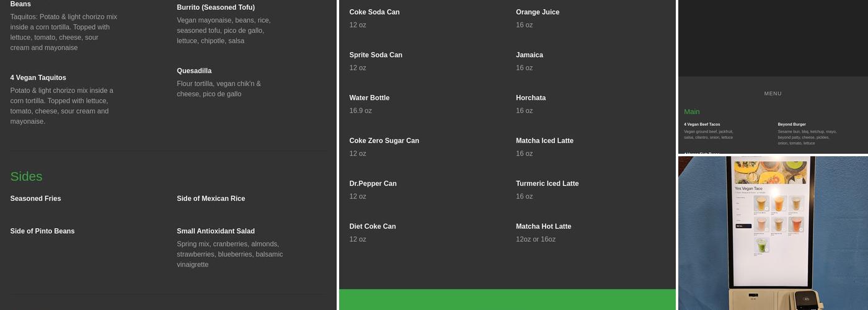This screenshot has width=868, height=310.
Task: Click the Matcha Hot Latte entry
Action: tap(543, 226)
